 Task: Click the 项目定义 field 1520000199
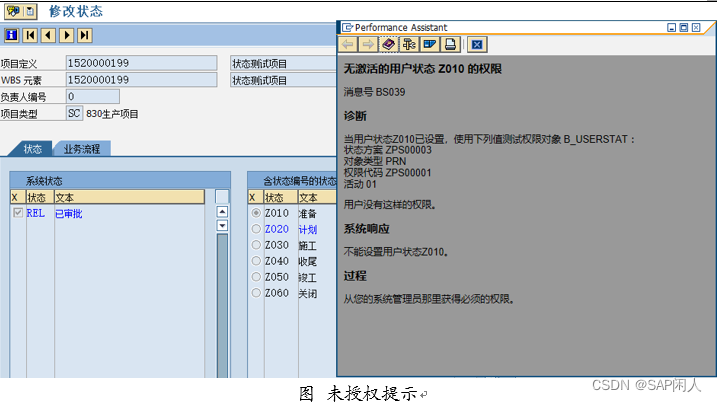(x=141, y=63)
